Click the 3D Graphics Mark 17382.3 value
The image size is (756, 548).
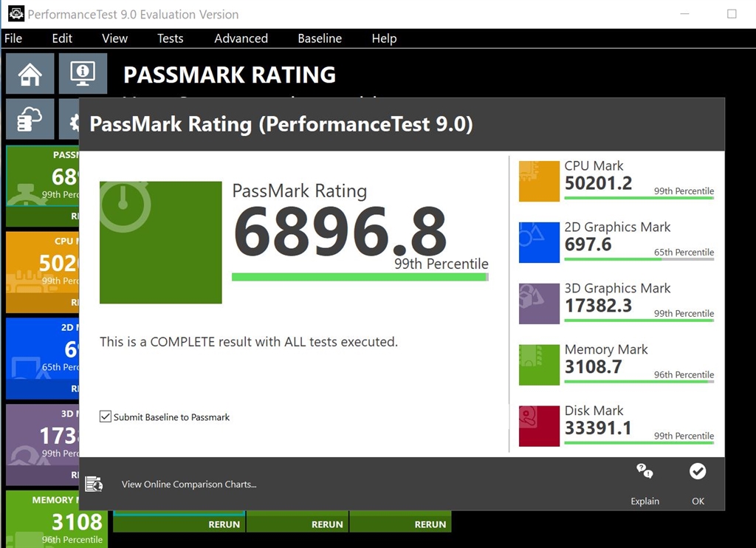coord(598,306)
